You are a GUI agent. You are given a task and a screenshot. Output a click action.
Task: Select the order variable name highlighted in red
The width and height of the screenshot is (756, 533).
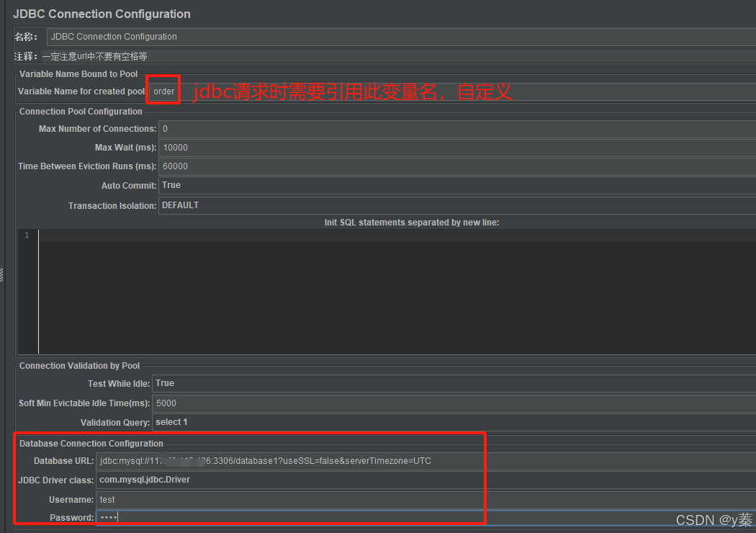coord(163,91)
